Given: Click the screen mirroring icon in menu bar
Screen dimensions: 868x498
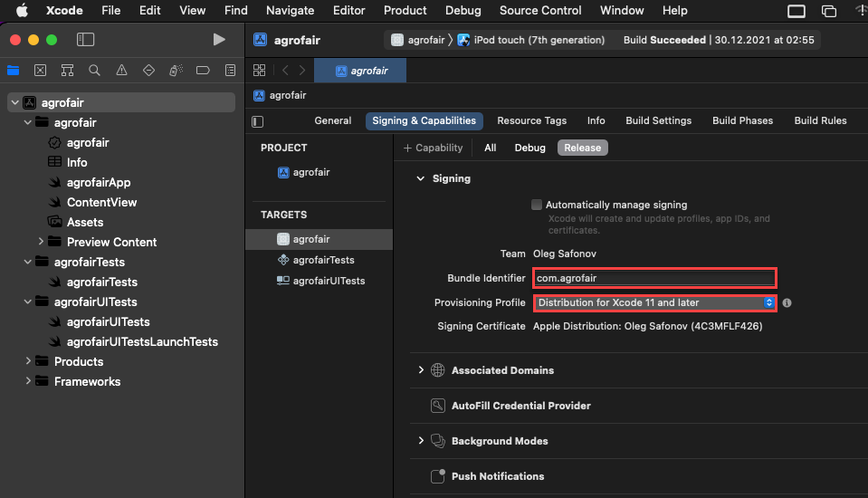Looking at the screenshot, I should coord(796,11).
